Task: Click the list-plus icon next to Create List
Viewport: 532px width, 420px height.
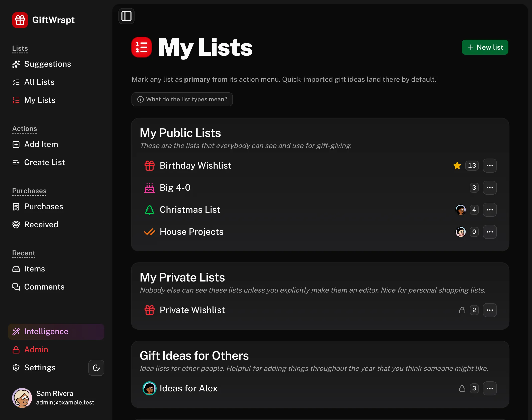Action: tap(16, 163)
